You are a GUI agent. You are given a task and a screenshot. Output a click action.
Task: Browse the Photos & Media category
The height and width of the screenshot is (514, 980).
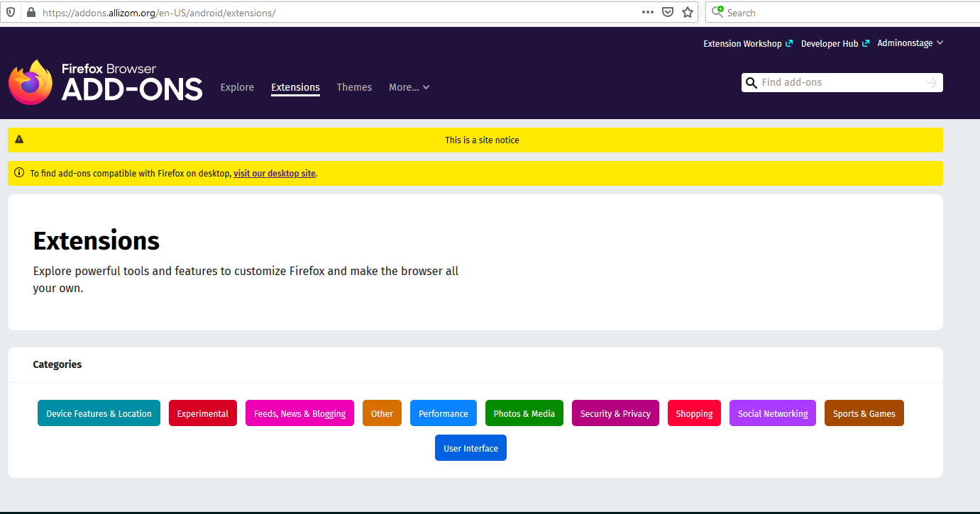coord(524,413)
